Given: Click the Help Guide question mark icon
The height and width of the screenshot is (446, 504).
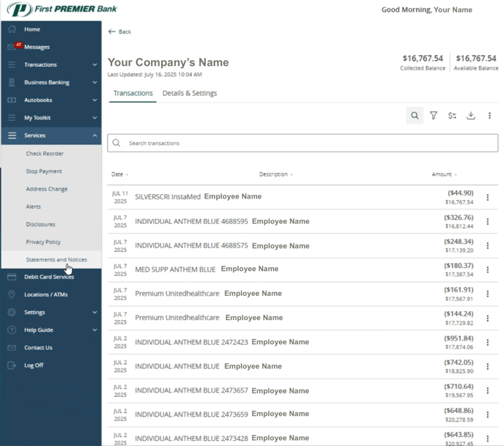Looking at the screenshot, I should click(12, 330).
